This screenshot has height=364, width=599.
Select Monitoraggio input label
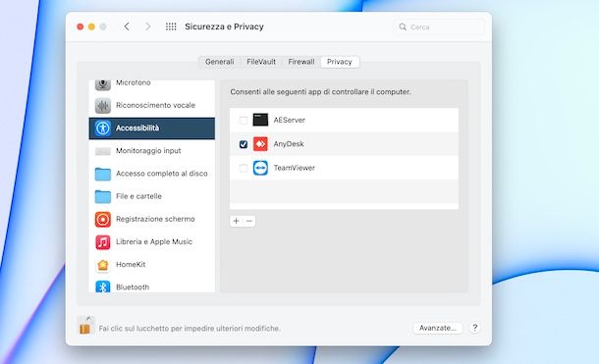(x=148, y=151)
